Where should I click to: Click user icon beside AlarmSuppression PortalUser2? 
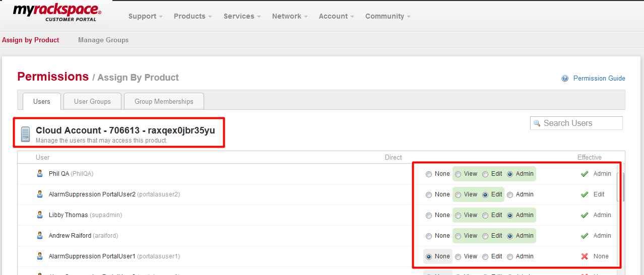[x=40, y=194]
